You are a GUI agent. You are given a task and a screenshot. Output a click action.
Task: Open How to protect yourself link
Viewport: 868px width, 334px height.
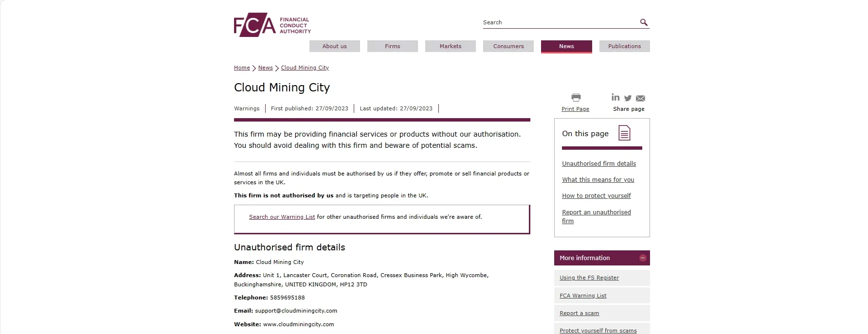click(597, 196)
